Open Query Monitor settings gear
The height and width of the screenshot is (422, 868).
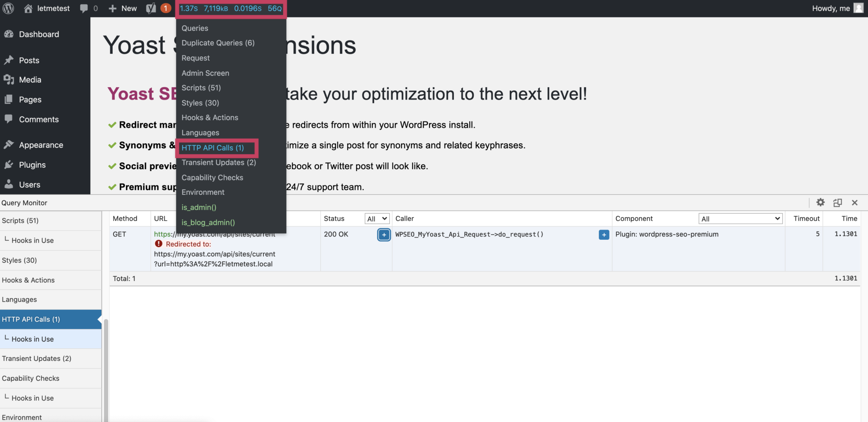pos(821,203)
